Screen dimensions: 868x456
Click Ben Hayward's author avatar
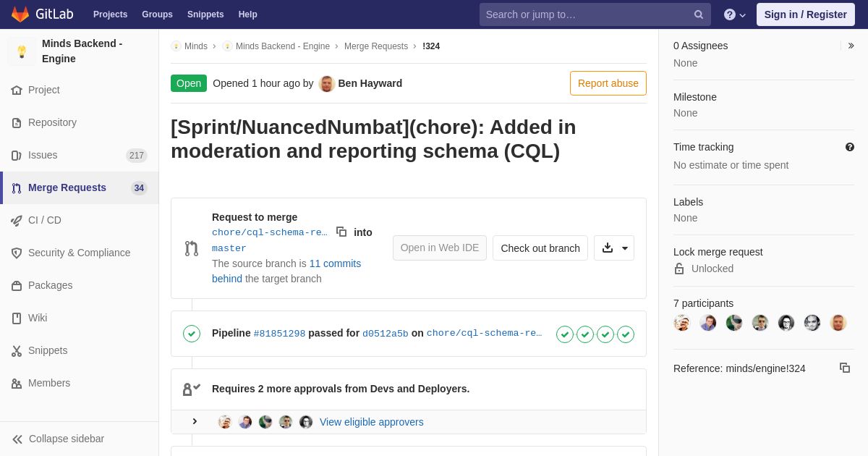pos(327,83)
